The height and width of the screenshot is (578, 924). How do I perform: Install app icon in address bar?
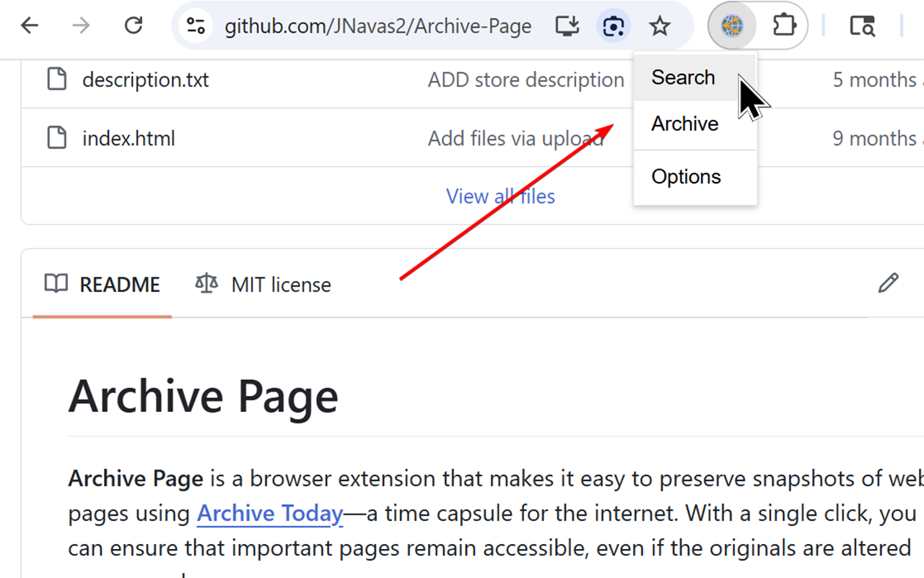point(567,27)
